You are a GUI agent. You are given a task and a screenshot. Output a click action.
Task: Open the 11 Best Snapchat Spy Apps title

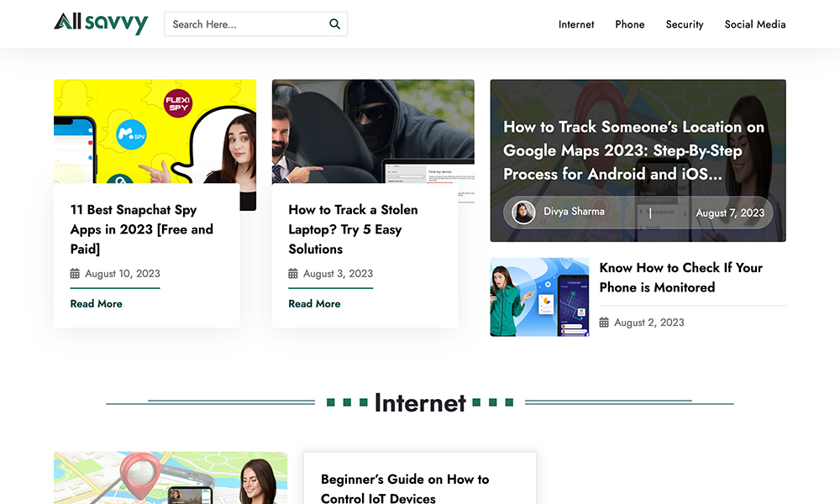[x=141, y=229]
